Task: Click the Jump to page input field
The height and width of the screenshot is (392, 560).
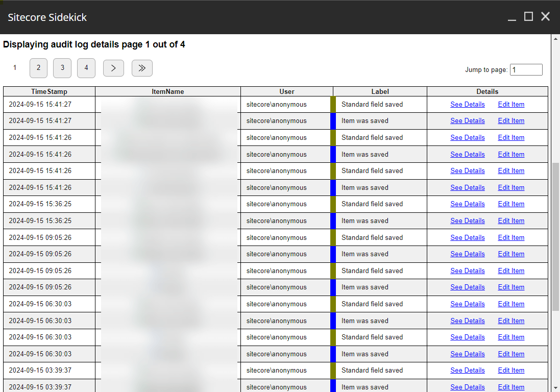Action: (526, 70)
